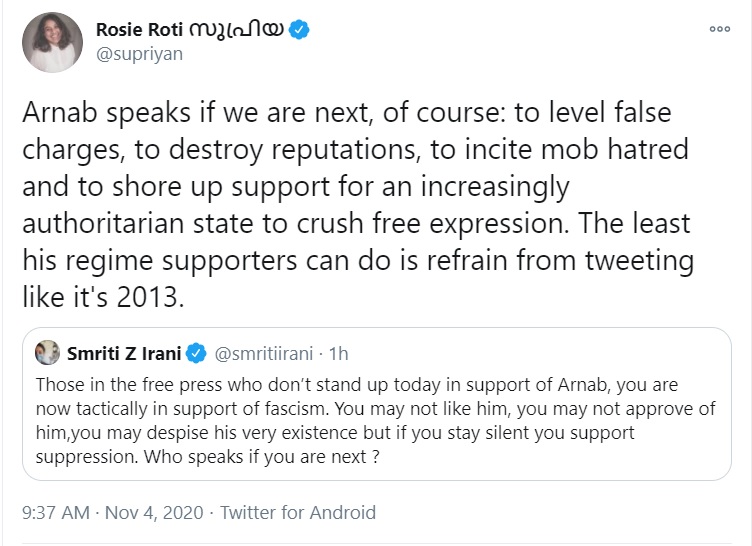Click the tweet's last line 'like it's 2013.'
752x546 pixels.
(103, 297)
